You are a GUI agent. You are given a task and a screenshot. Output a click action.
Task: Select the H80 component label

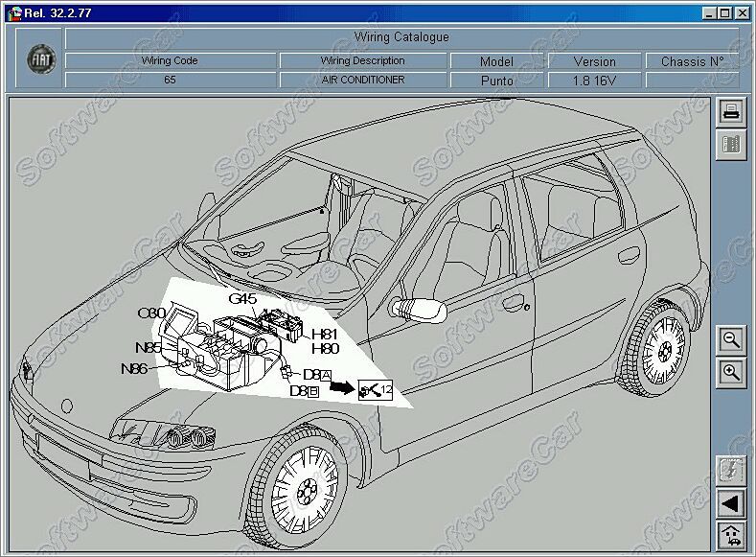coord(325,349)
